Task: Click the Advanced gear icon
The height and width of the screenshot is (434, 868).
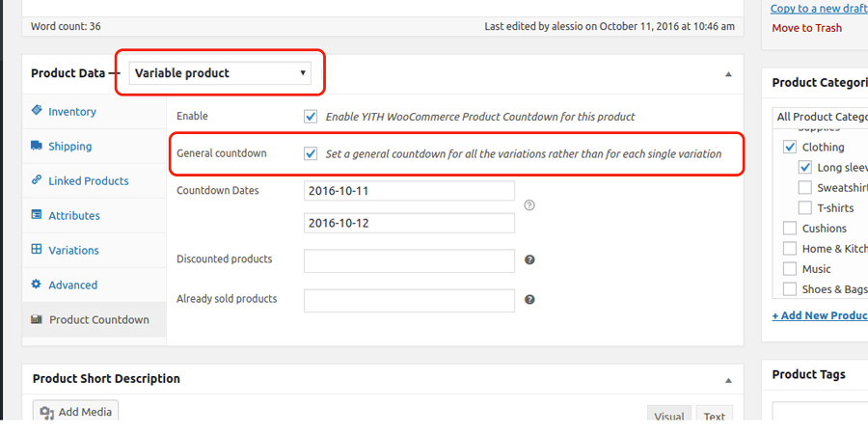Action: (x=37, y=284)
